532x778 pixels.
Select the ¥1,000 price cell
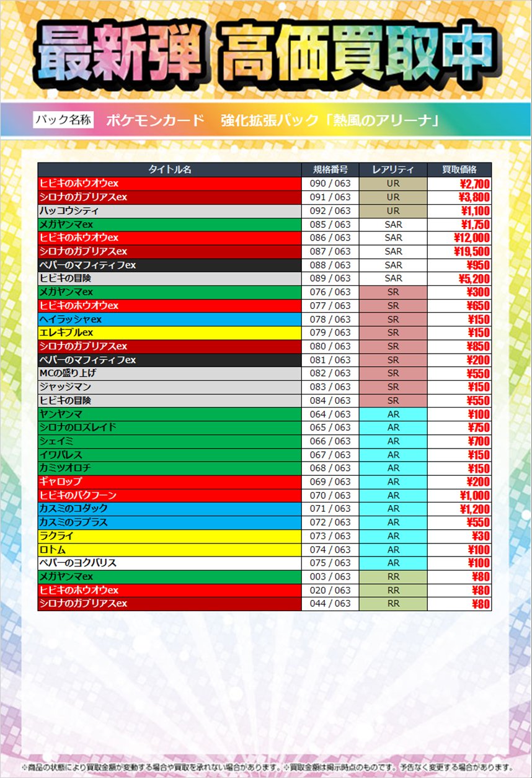tap(459, 496)
